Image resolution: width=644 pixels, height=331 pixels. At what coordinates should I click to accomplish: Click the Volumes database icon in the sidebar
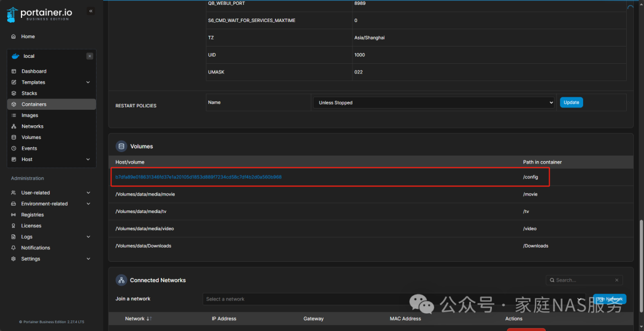tap(14, 137)
